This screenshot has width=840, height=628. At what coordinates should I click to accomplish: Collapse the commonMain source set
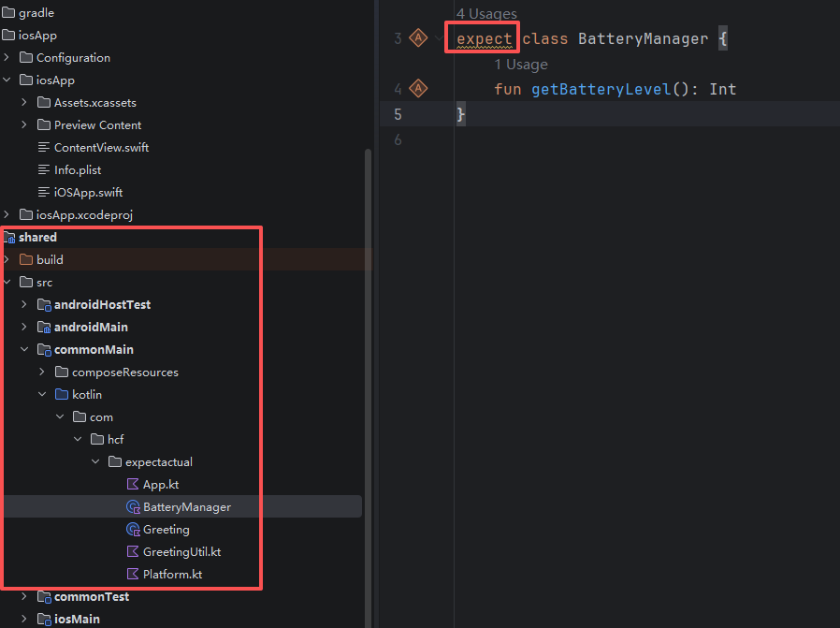tap(24, 349)
